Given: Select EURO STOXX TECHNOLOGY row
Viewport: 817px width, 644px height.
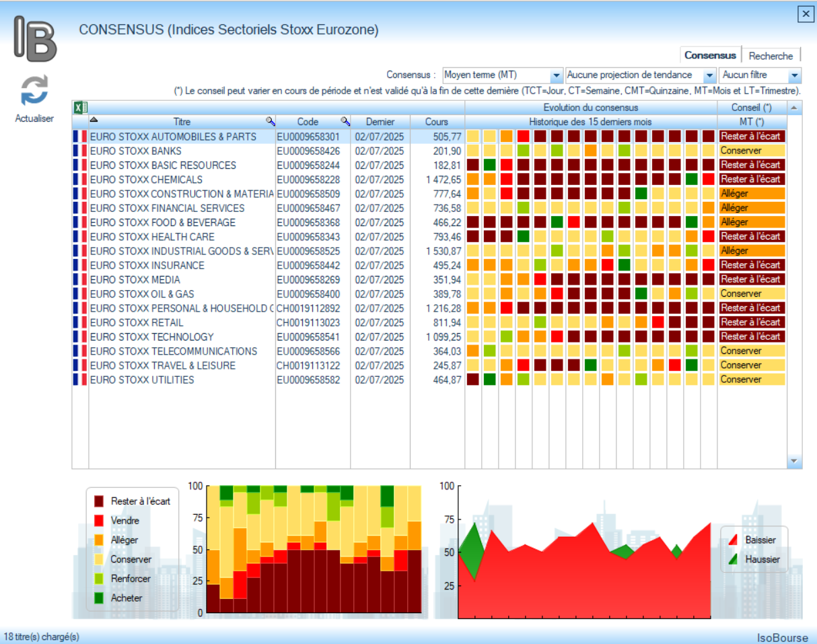Looking at the screenshot, I should click(x=429, y=336).
